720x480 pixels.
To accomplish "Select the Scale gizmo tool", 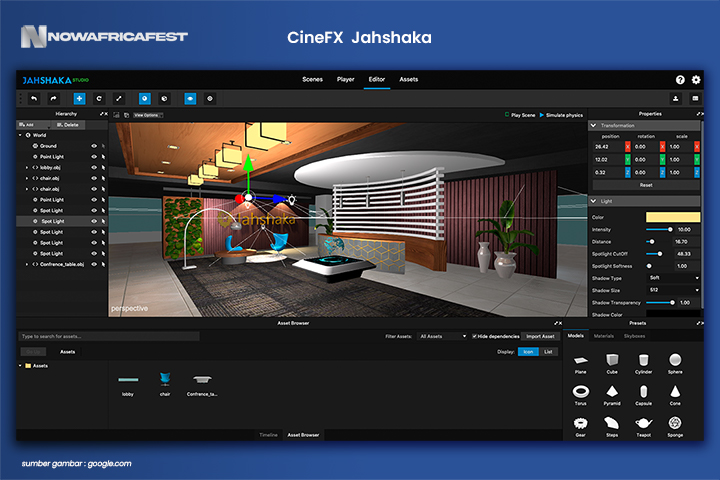I will (x=118, y=98).
